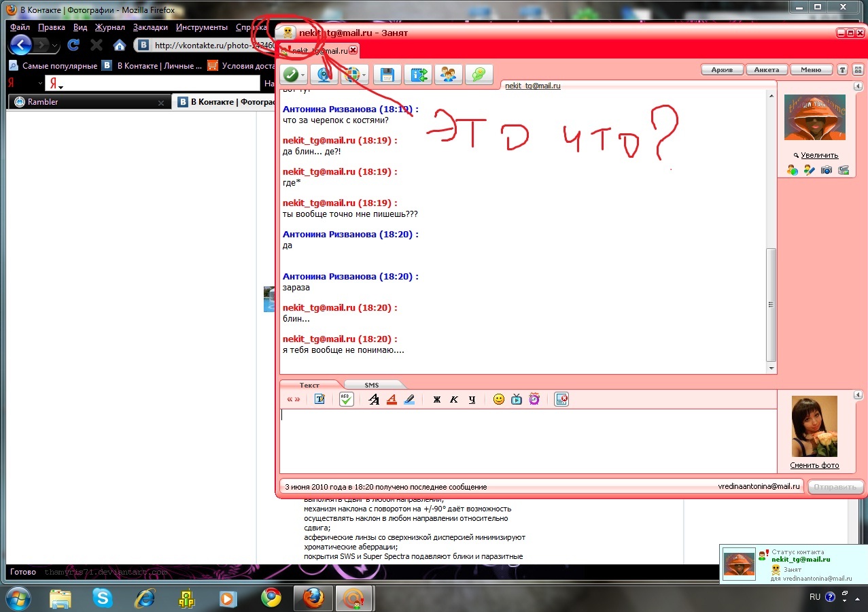This screenshot has height=612, width=868.
Task: Open Skype from the taskbar
Action: pos(103,598)
